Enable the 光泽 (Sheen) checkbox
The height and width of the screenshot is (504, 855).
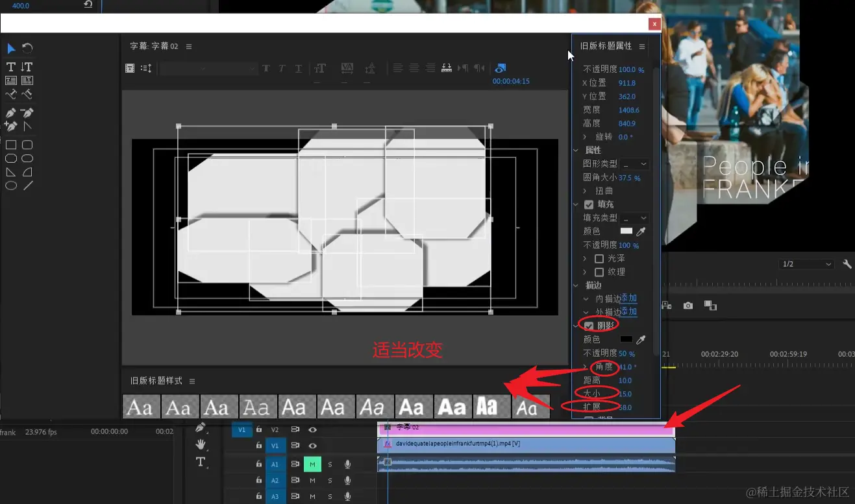(599, 259)
